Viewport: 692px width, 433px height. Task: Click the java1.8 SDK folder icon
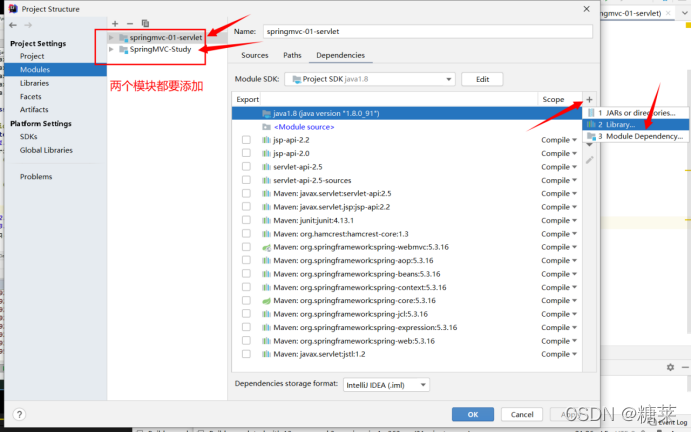tap(266, 113)
